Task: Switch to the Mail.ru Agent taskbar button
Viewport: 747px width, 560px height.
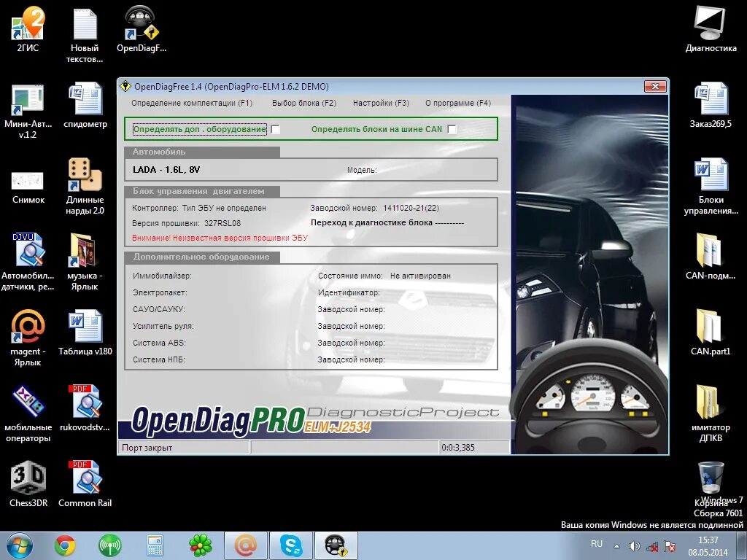Action: (x=245, y=545)
